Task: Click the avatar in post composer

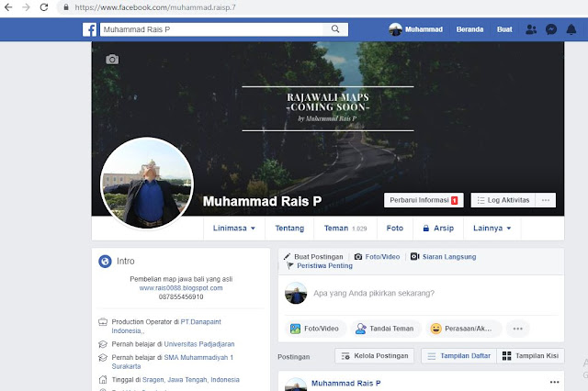Action: pos(296,293)
